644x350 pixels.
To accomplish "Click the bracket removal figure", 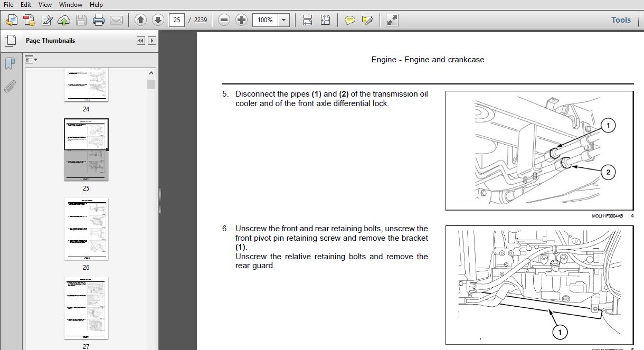I will pos(539,285).
